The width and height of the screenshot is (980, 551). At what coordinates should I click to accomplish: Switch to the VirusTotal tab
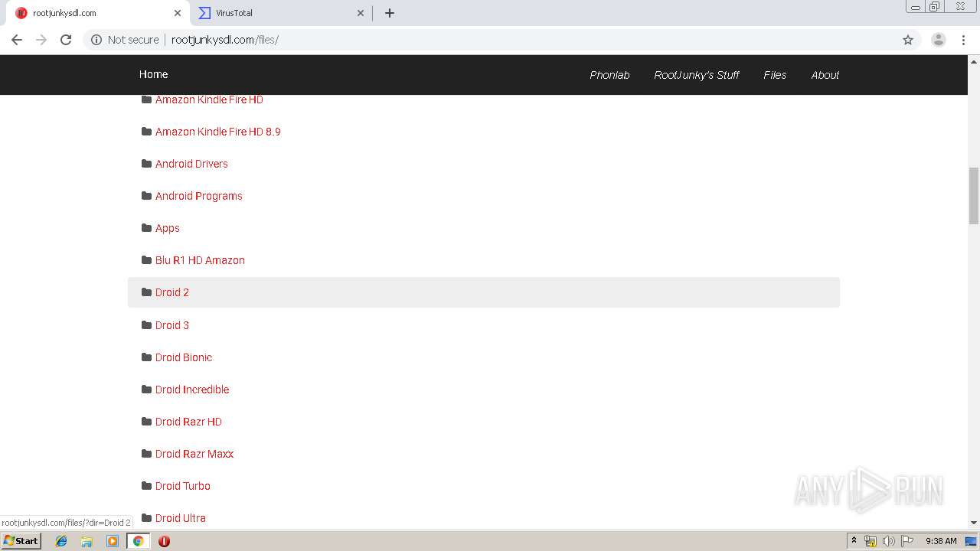[281, 13]
